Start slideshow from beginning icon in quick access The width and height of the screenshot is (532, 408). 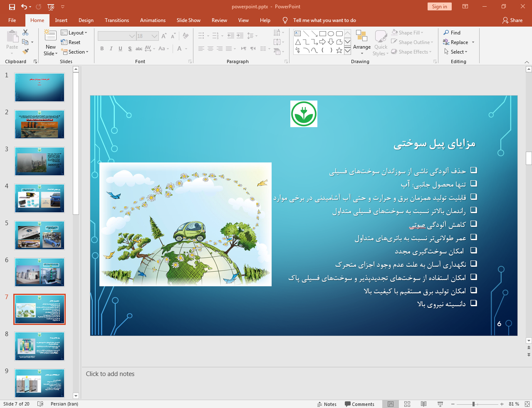[51, 7]
